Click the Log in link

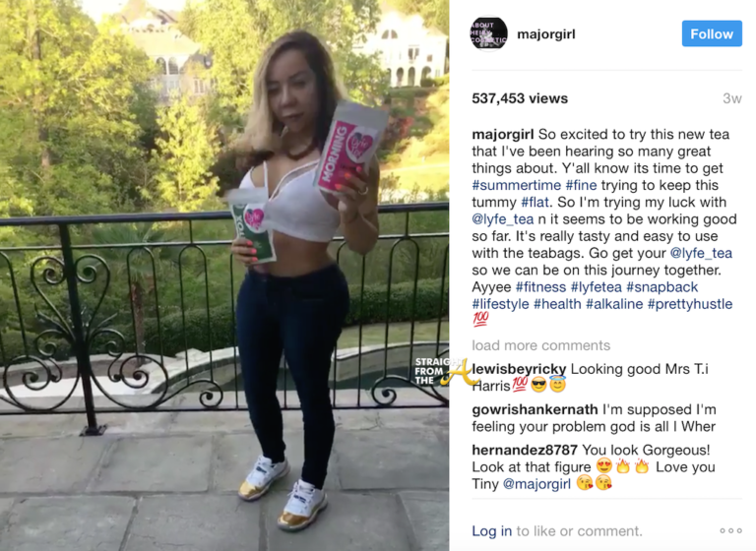pyautogui.click(x=492, y=530)
